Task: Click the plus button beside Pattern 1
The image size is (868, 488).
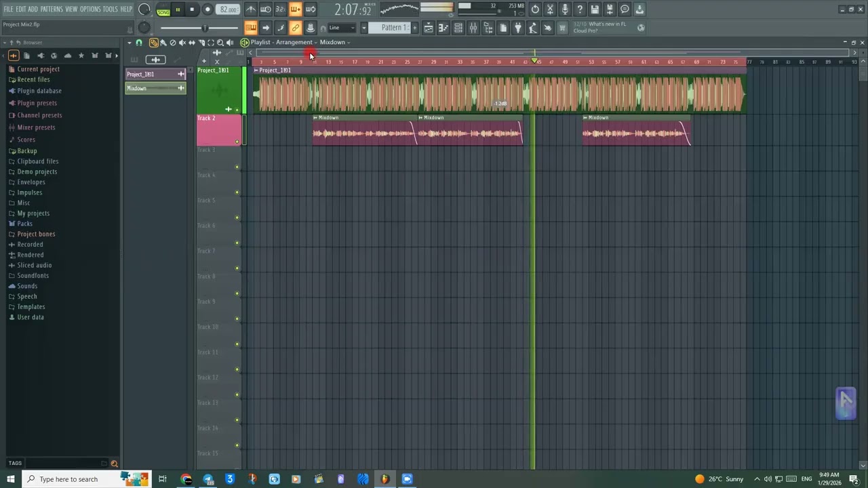Action: point(415,28)
